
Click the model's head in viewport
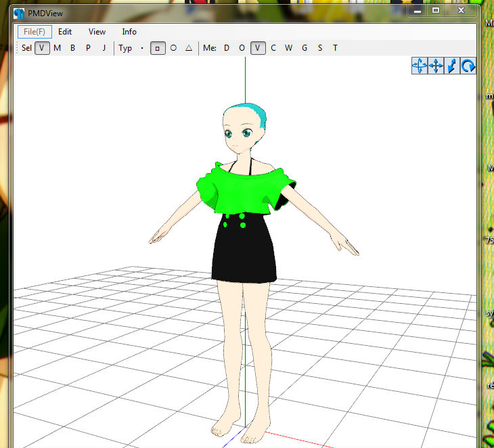point(244,129)
